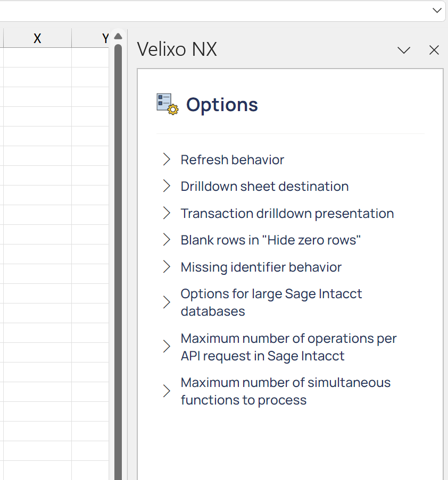Expand simultaneous functions to process chevron
This screenshot has height=480, width=448.
click(167, 391)
